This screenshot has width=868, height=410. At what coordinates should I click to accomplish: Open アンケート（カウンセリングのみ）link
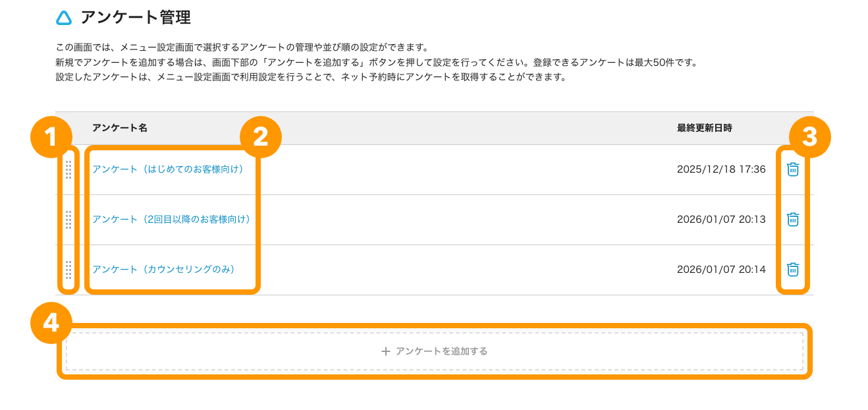click(x=163, y=270)
